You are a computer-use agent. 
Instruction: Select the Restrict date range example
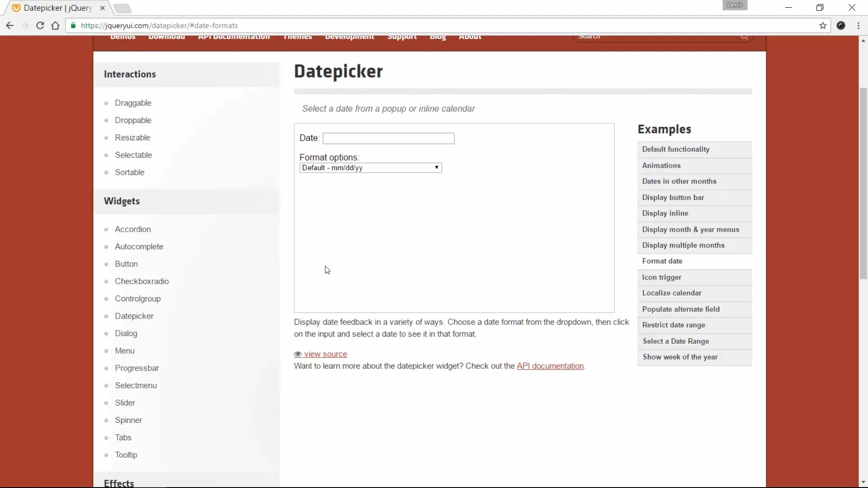pos(694,326)
